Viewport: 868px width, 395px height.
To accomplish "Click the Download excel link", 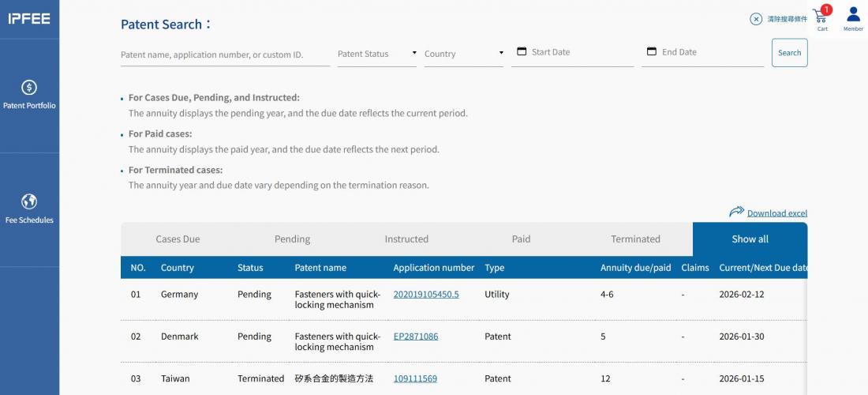I will click(776, 213).
